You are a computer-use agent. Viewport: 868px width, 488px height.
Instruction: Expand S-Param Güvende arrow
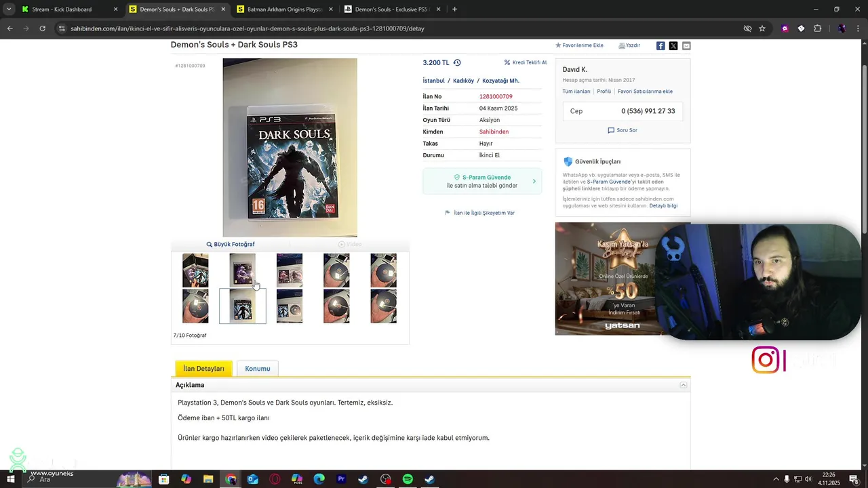pyautogui.click(x=534, y=181)
